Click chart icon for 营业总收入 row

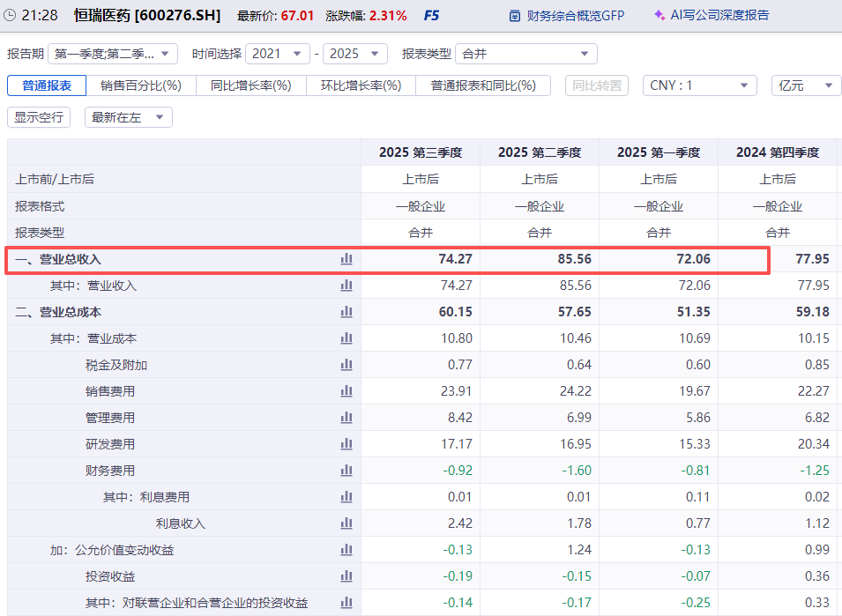coord(346,259)
